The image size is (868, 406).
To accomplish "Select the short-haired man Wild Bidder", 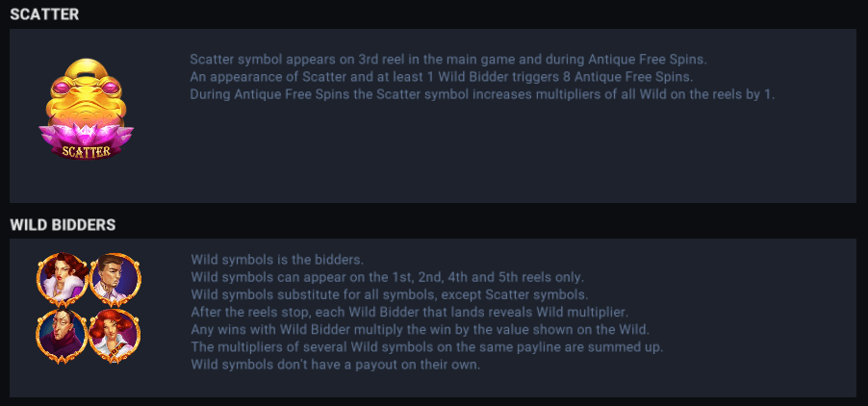I will (x=115, y=281).
